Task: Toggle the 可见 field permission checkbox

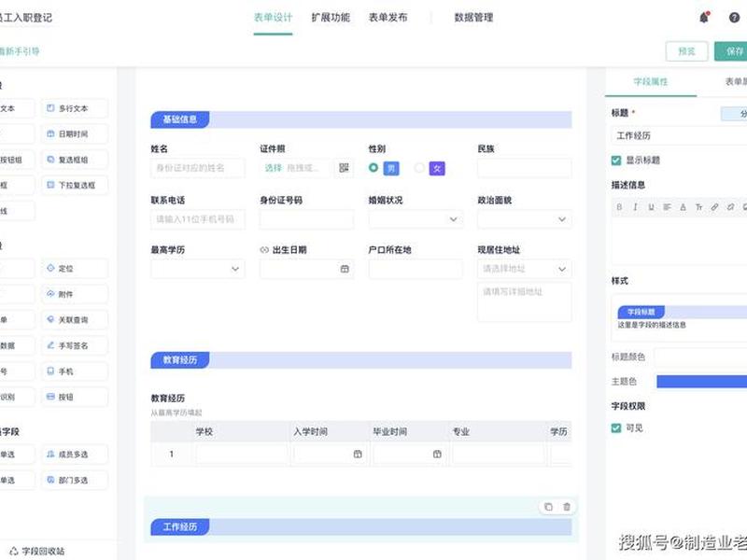Action: click(x=616, y=428)
